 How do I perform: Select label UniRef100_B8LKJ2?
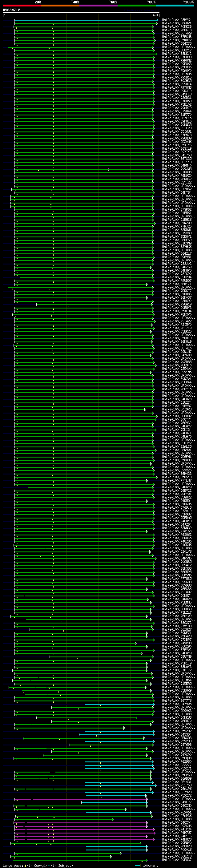176,54
